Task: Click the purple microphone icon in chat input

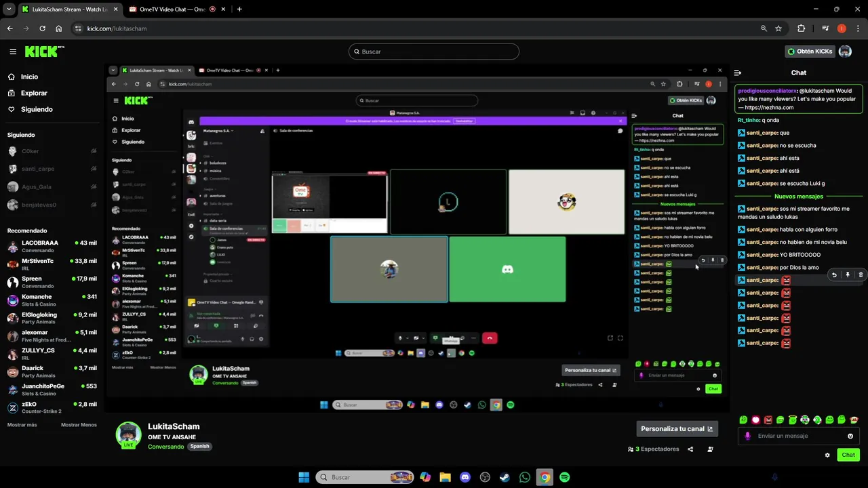Action: (747, 436)
